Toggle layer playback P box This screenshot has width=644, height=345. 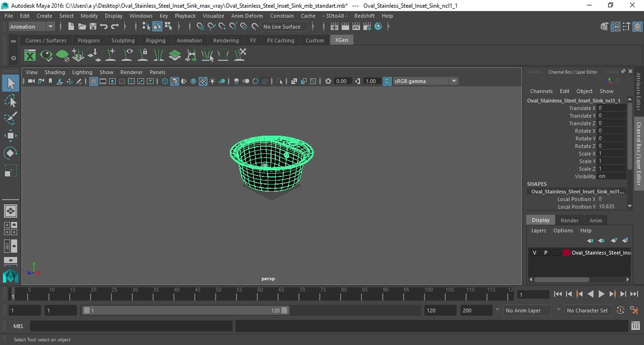(x=546, y=253)
